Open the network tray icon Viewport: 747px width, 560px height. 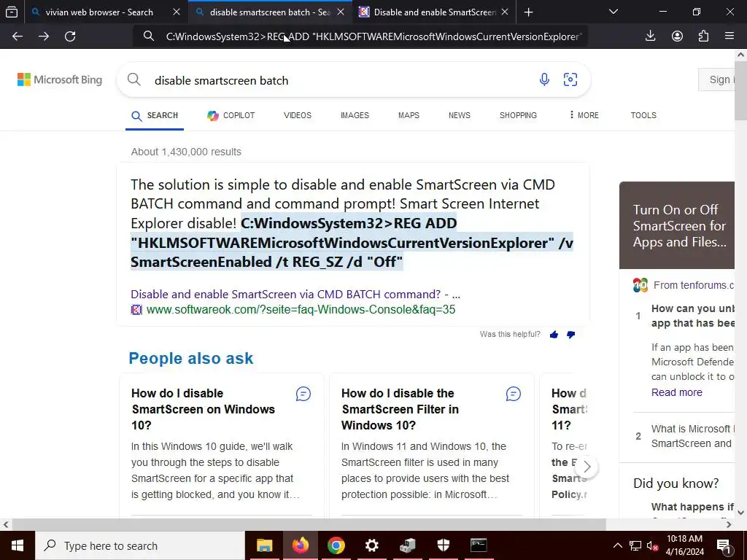[x=635, y=545]
